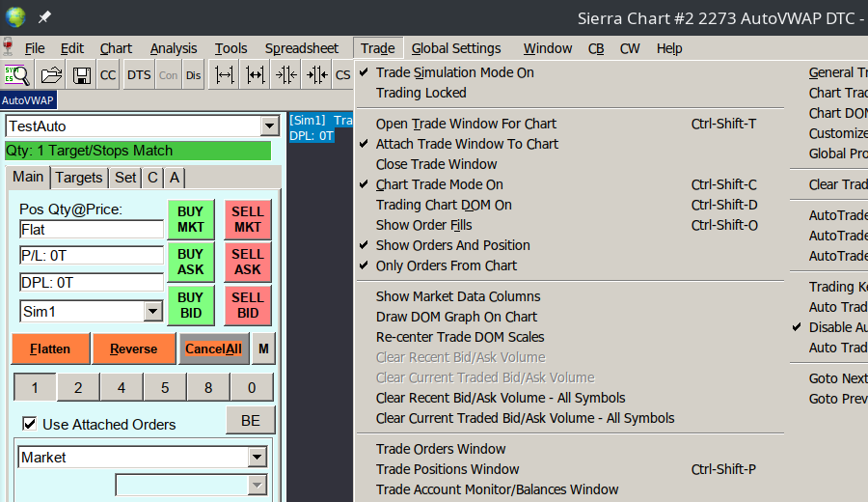Click the SELL MKT button
The width and height of the screenshot is (868, 502).
[248, 219]
